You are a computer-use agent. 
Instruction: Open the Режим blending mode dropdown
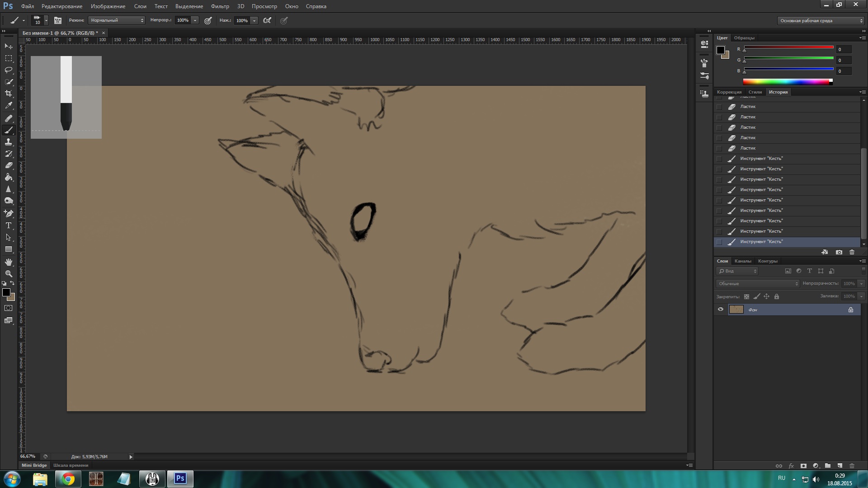(x=117, y=20)
